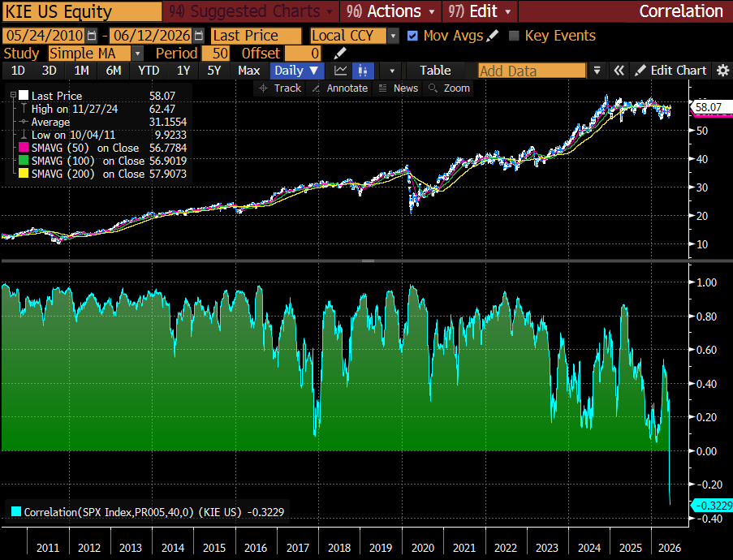Viewport: 733px width, 560px height.
Task: Click the start date 05/24/2010 field
Action: point(44,36)
